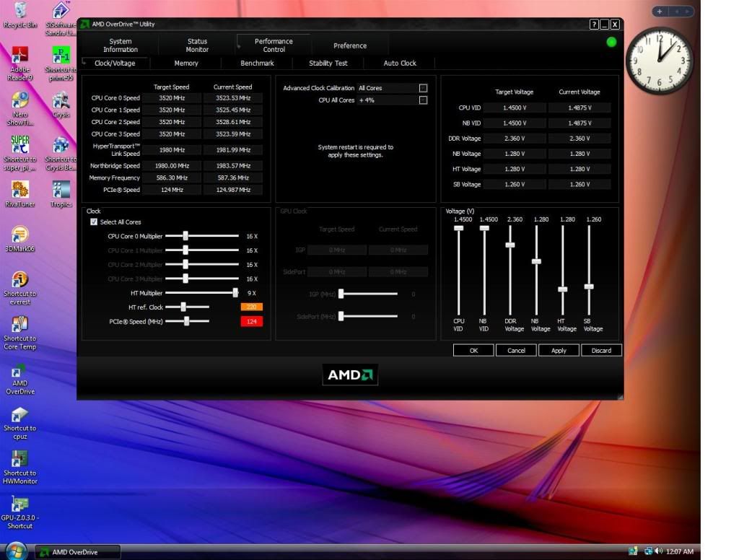Screen dimensions: 739x560
Task: Click the volume icon in system tray
Action: tap(658, 551)
